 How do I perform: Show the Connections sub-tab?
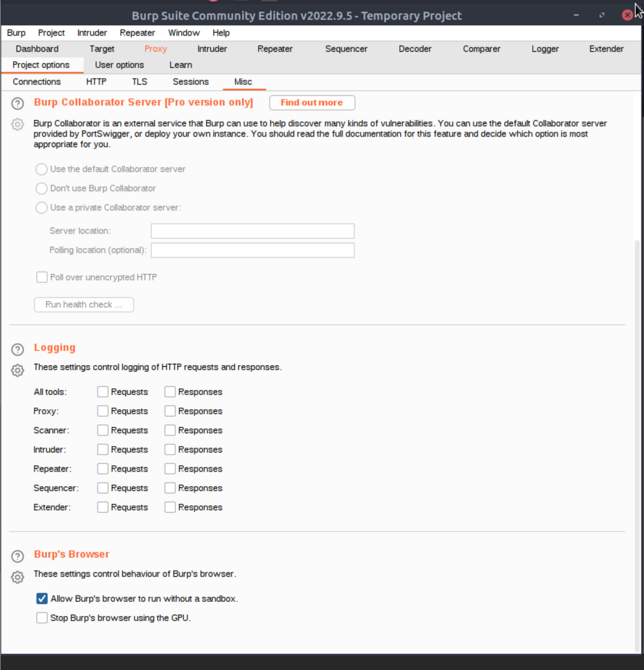37,82
